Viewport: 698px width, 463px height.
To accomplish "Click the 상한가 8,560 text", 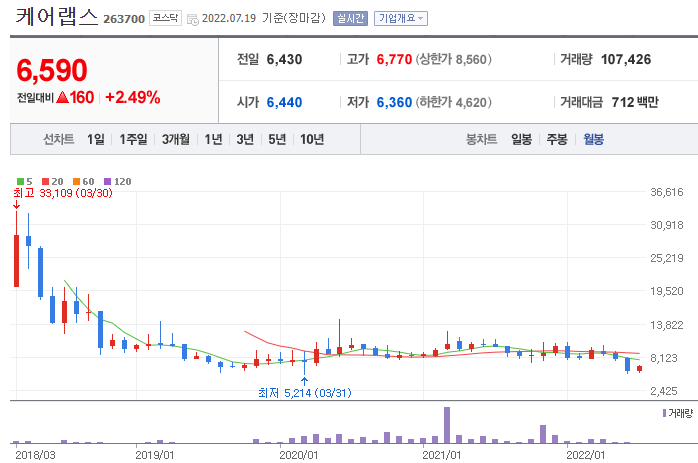I will click(454, 59).
